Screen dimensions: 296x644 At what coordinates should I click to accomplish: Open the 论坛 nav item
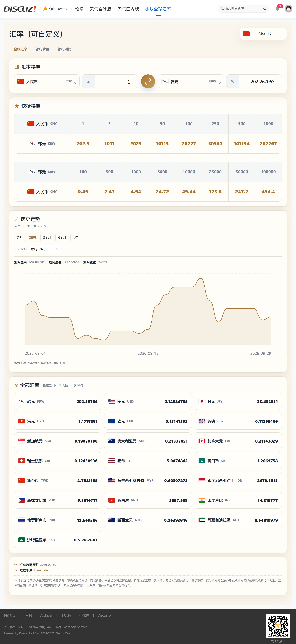pos(79,9)
